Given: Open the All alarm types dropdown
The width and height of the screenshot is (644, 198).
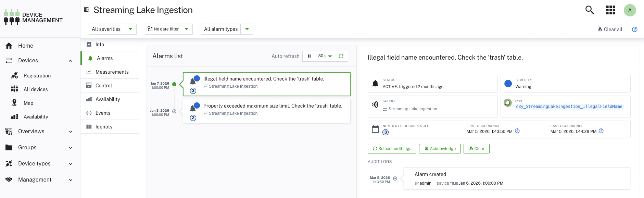Looking at the screenshot, I should pos(227,29).
